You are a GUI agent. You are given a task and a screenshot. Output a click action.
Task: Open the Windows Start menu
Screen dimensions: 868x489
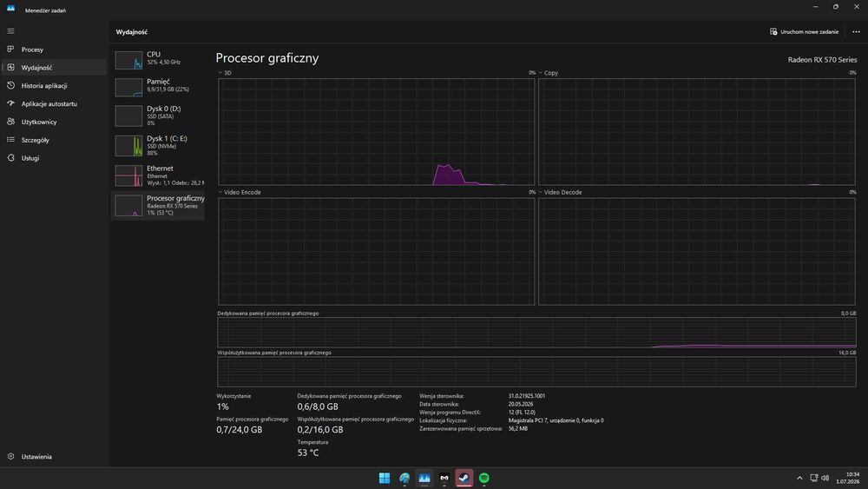point(385,478)
